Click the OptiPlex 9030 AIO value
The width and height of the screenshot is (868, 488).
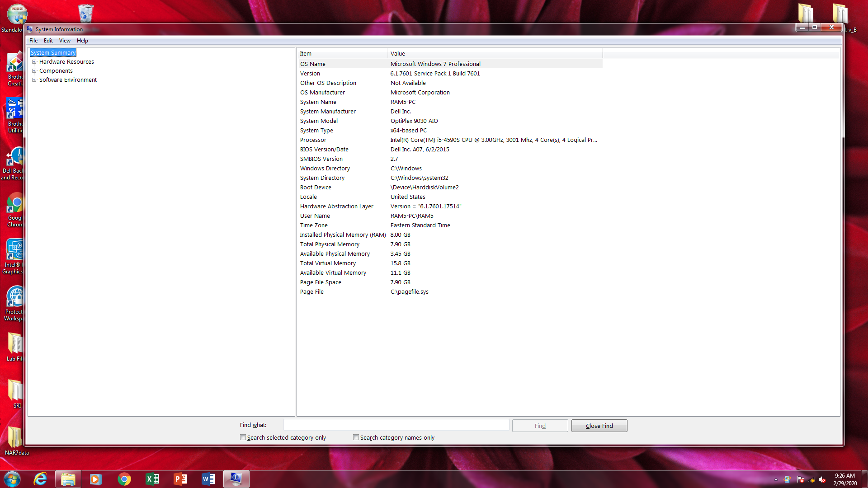(414, 121)
